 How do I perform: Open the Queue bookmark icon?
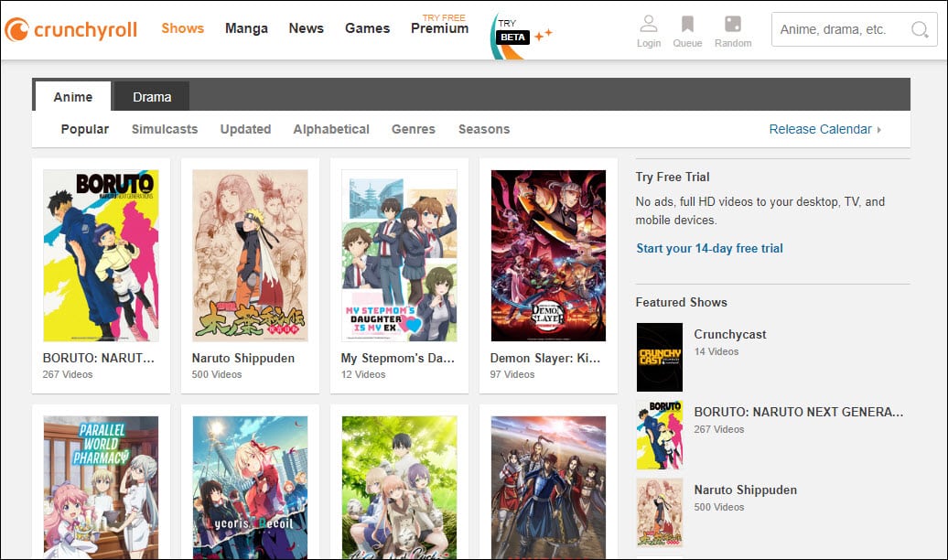tap(687, 24)
